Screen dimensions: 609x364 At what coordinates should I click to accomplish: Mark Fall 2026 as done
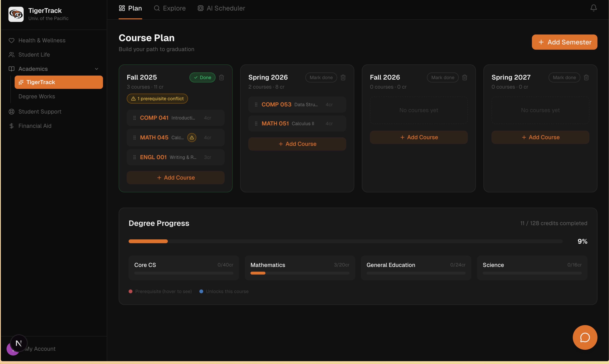click(443, 77)
